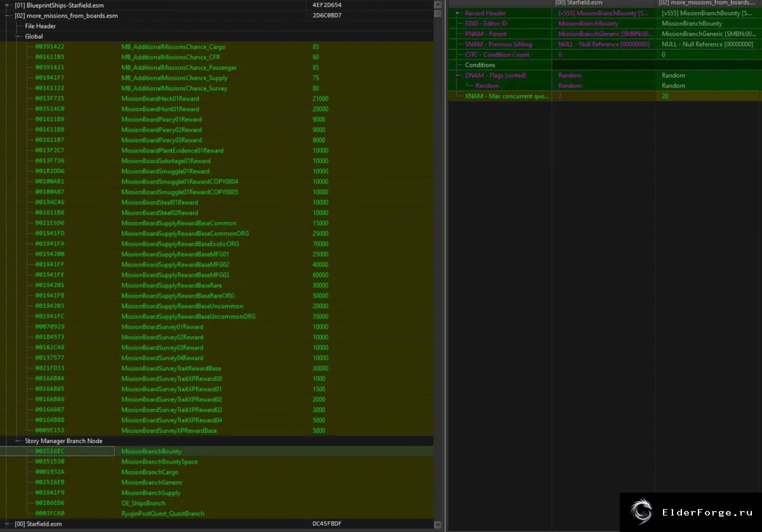Select the File Header tree item

coord(40,26)
